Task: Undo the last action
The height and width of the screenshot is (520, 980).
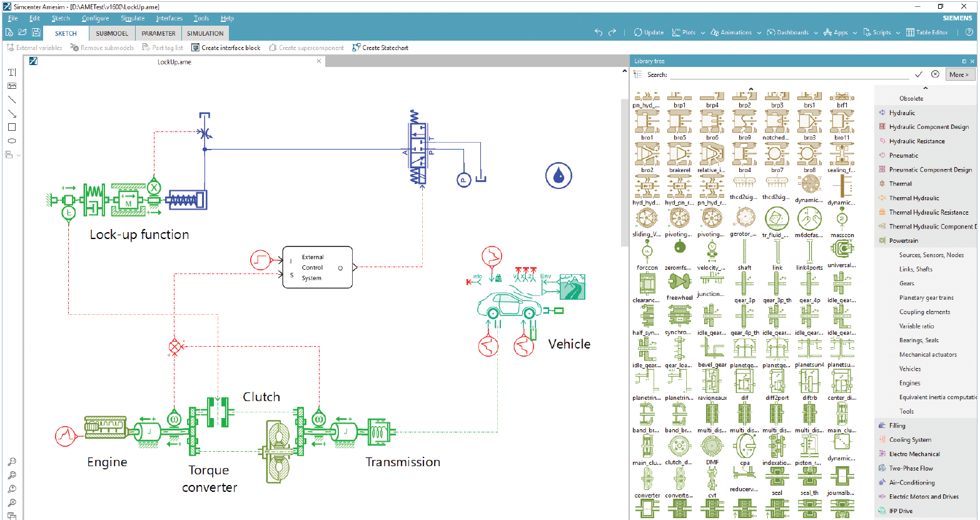Action: pos(599,33)
